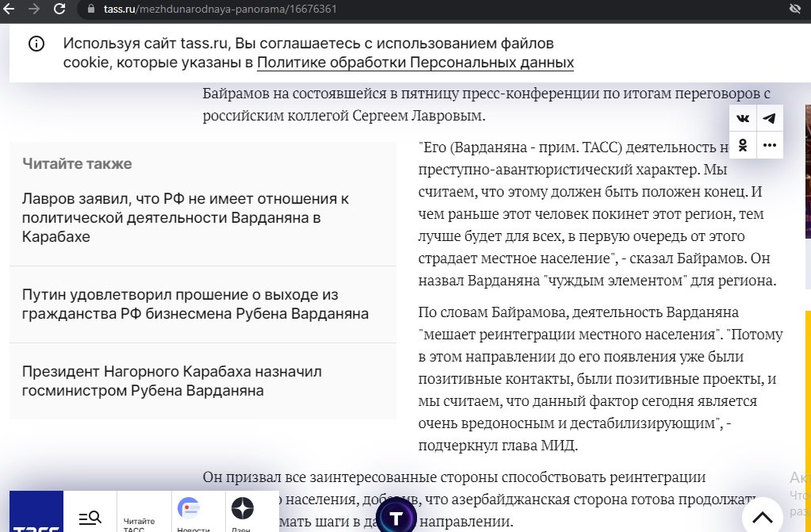Screen dimensions: 811x532
Task: Click the crossed-eye tracking icon in address bar
Action: [x=795, y=10]
